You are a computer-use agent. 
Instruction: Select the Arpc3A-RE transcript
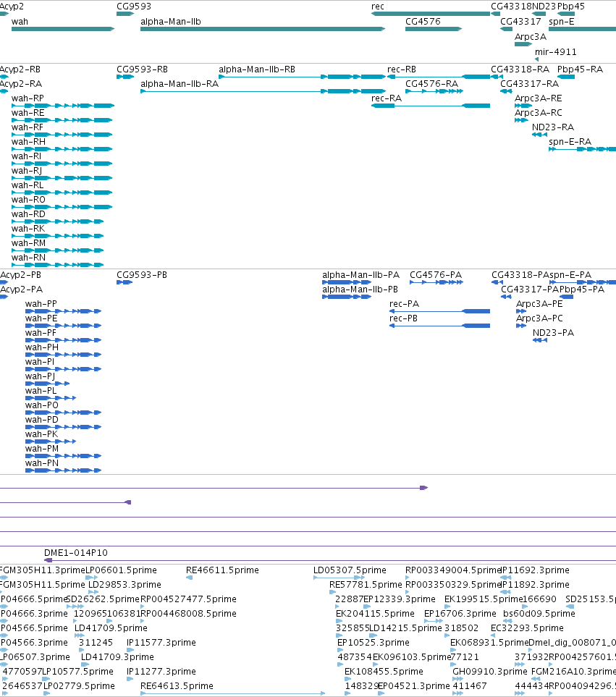523,106
